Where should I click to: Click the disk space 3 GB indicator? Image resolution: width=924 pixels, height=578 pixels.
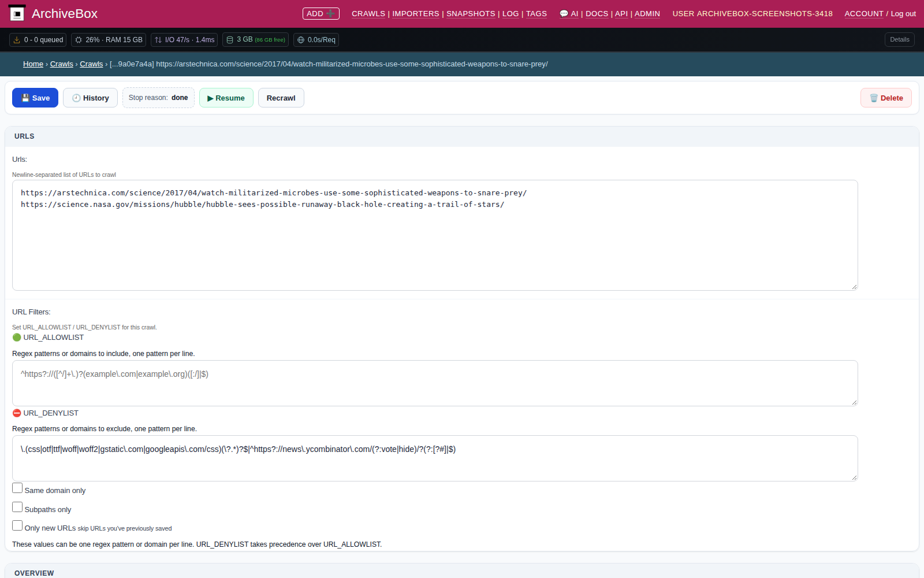pos(255,40)
